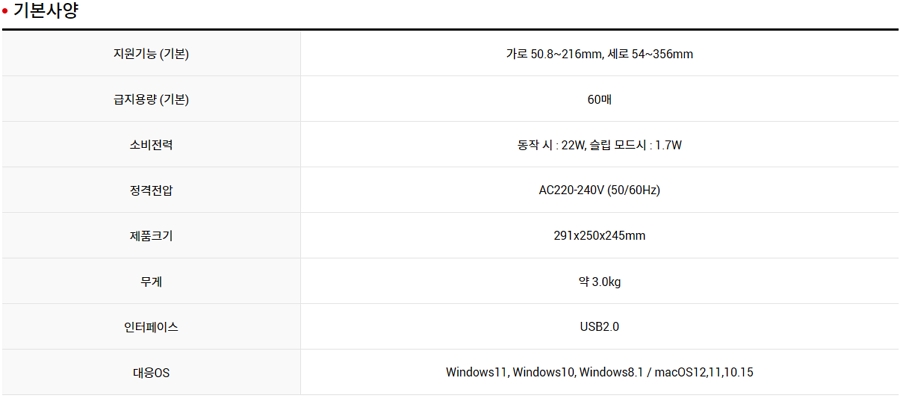Click the Windows11 text in OS list
This screenshot has height=416, width=900.
click(476, 372)
